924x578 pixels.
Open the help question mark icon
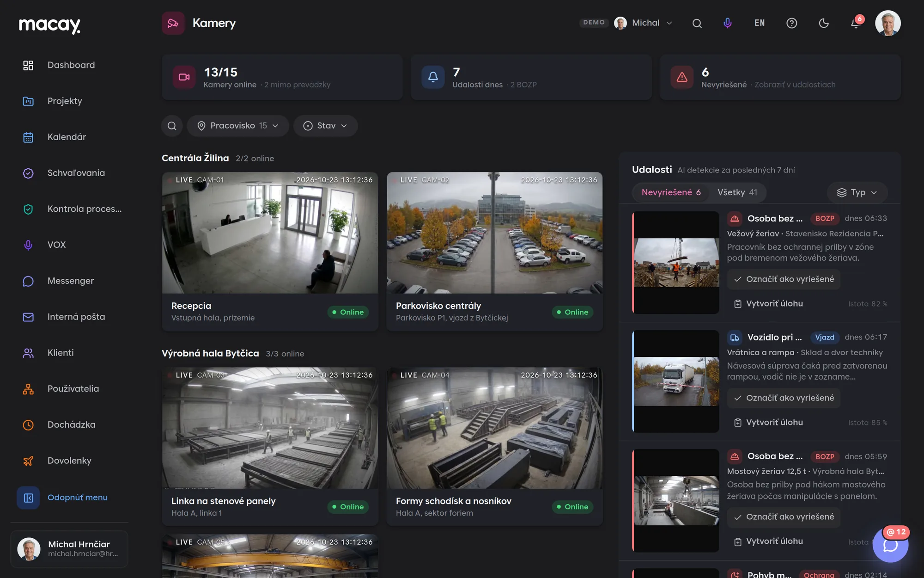[x=792, y=23]
